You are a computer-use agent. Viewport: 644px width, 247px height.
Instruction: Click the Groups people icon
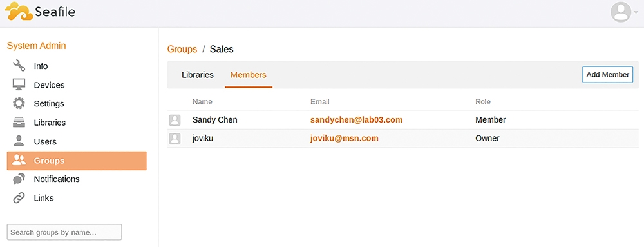pyautogui.click(x=19, y=161)
